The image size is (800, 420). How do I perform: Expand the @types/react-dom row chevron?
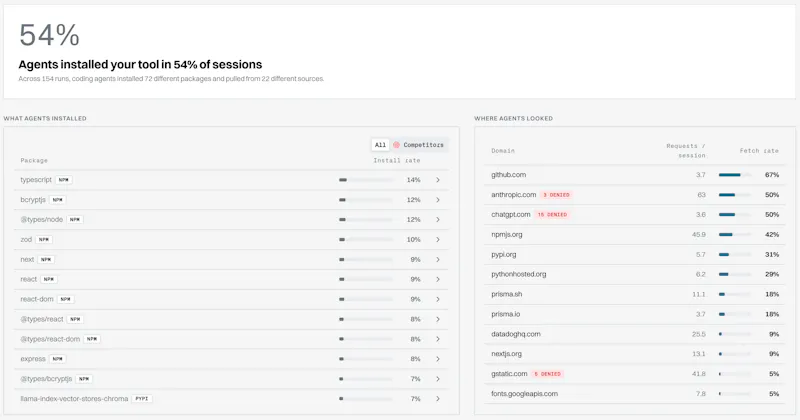pos(438,339)
